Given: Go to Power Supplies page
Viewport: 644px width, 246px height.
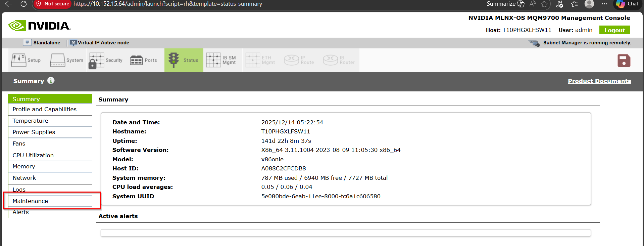Looking at the screenshot, I should pyautogui.click(x=34, y=132).
